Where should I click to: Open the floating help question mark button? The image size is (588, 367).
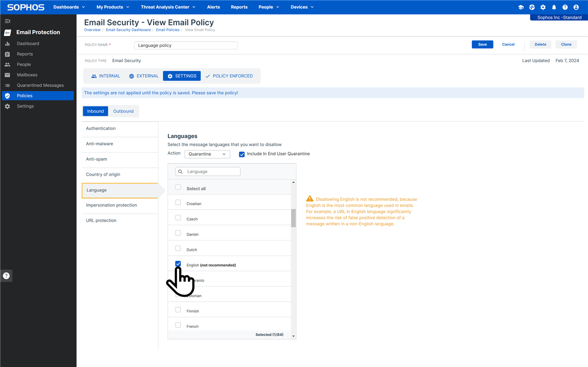coord(6,276)
